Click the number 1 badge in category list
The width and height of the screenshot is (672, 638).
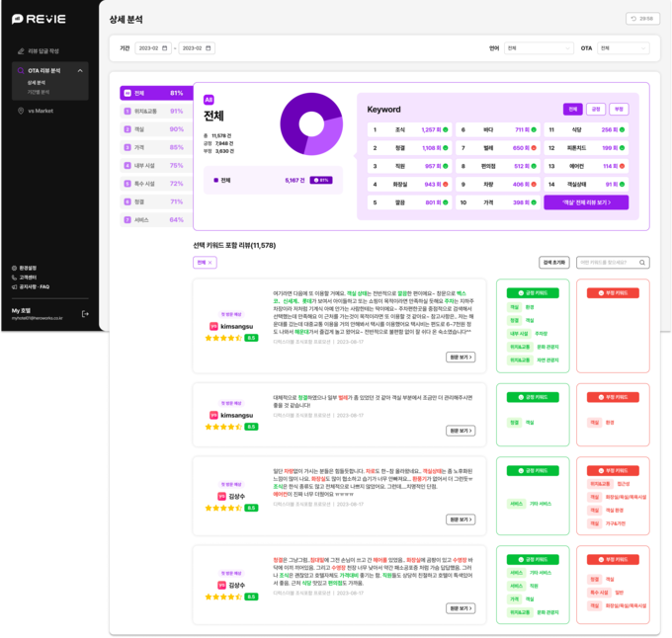(127, 112)
